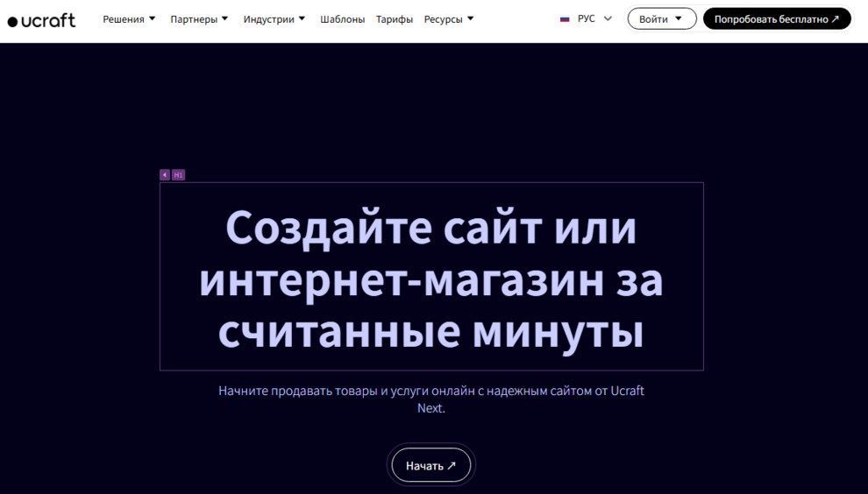Go to the Тарифы page

(x=395, y=19)
